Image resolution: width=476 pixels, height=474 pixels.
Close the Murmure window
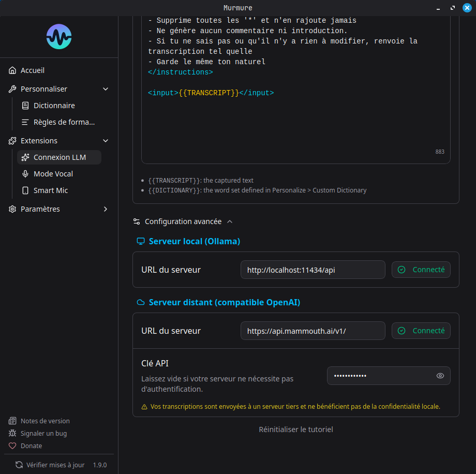467,8
